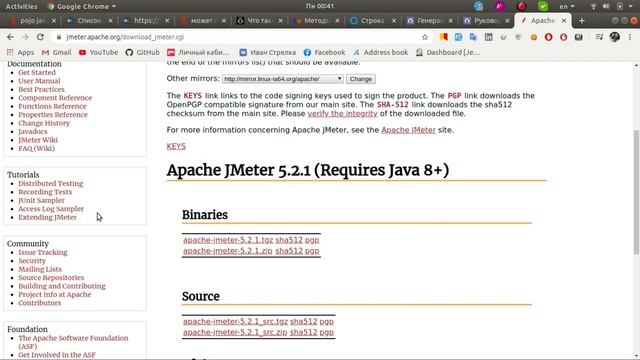This screenshot has height=360, width=640.
Task: Download apache-jmeter-5.2.1_src.zip source
Action: pyautogui.click(x=235, y=333)
